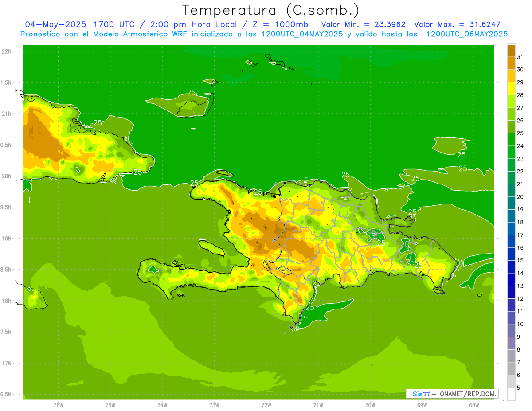
Task: Click the colorbar label "30"
Action: (x=520, y=70)
